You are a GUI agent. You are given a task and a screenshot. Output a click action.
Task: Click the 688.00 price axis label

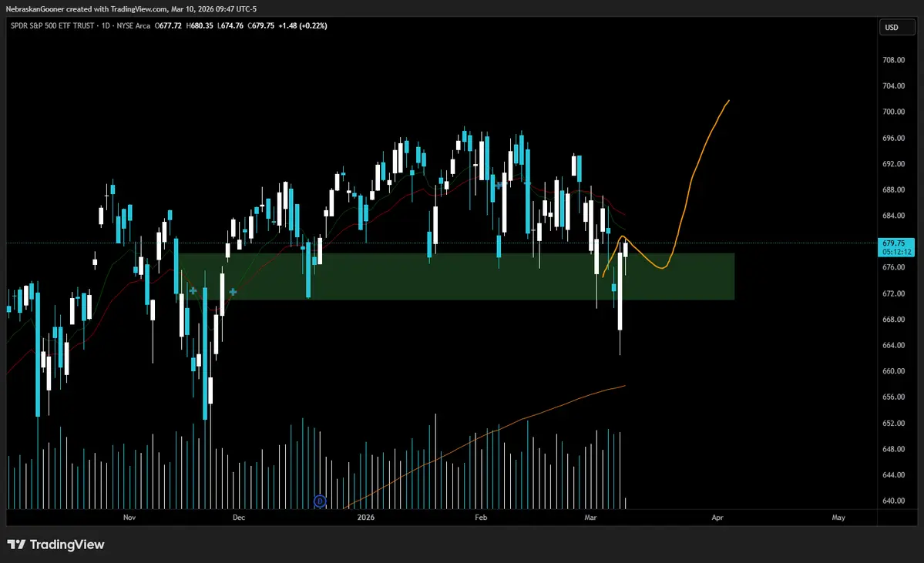893,189
